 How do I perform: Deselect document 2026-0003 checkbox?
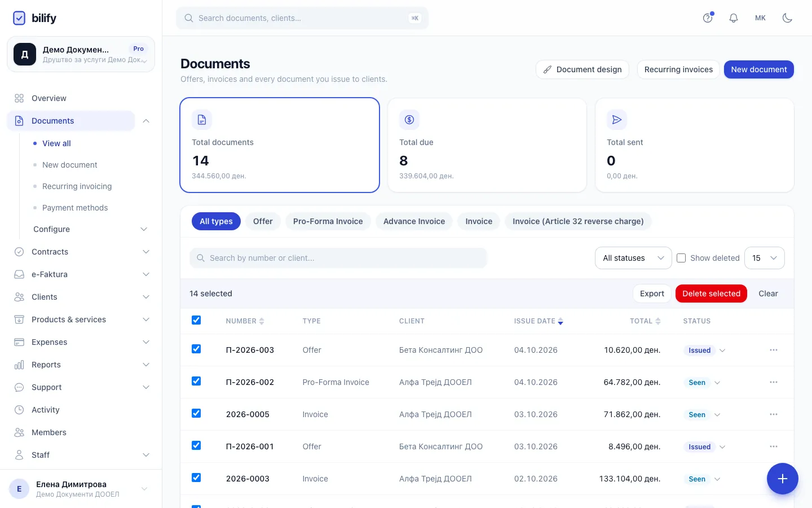[x=196, y=478]
